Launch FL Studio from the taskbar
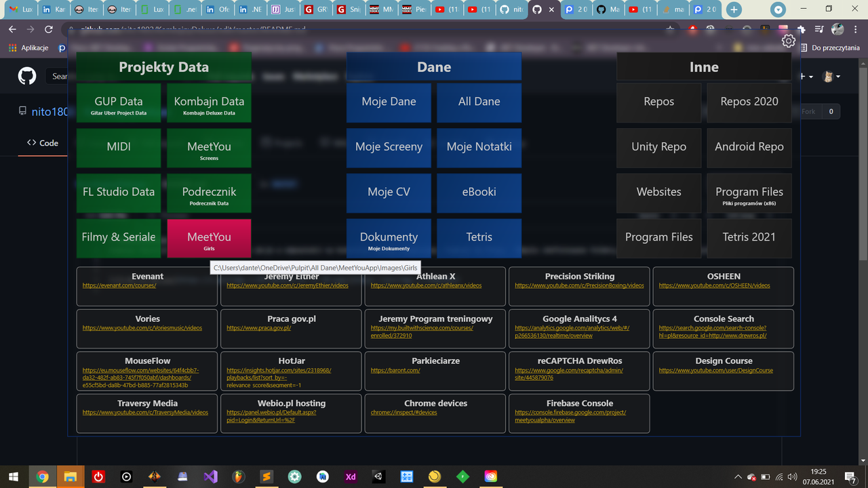 coord(239,476)
